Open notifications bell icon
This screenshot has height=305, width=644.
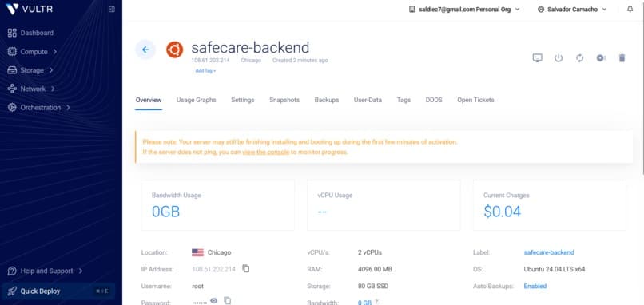(630, 9)
